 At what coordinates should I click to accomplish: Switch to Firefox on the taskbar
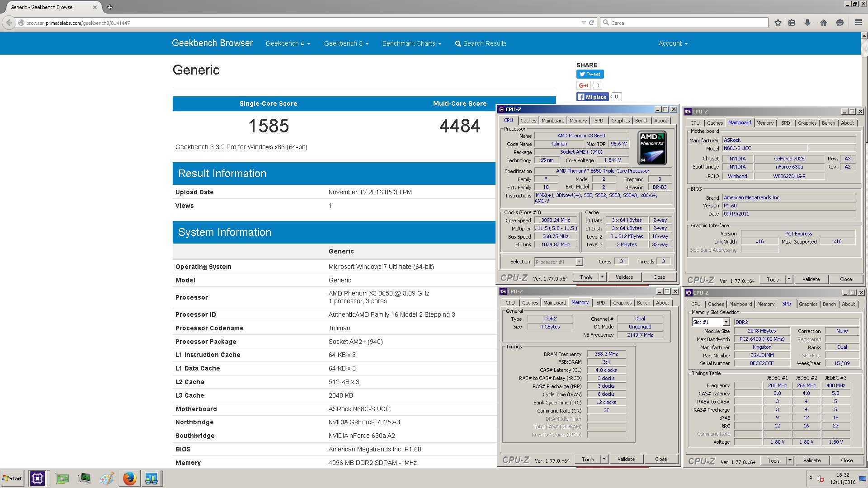(129, 479)
